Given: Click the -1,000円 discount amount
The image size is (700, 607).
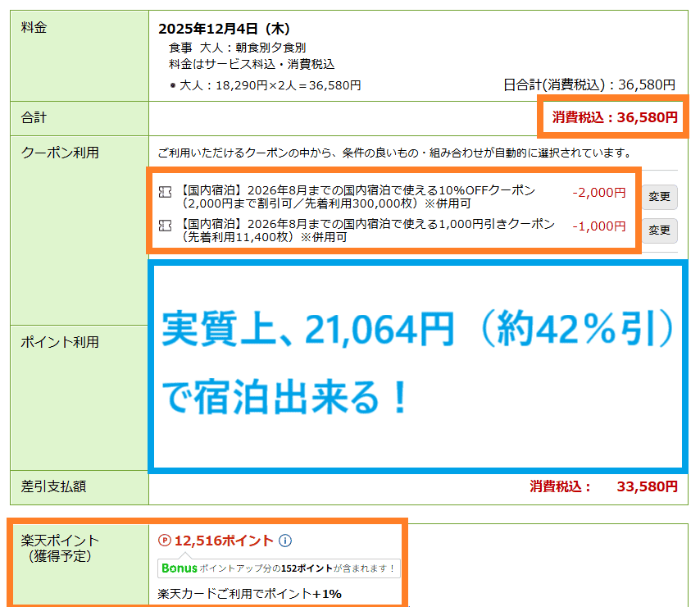Looking at the screenshot, I should tap(598, 226).
